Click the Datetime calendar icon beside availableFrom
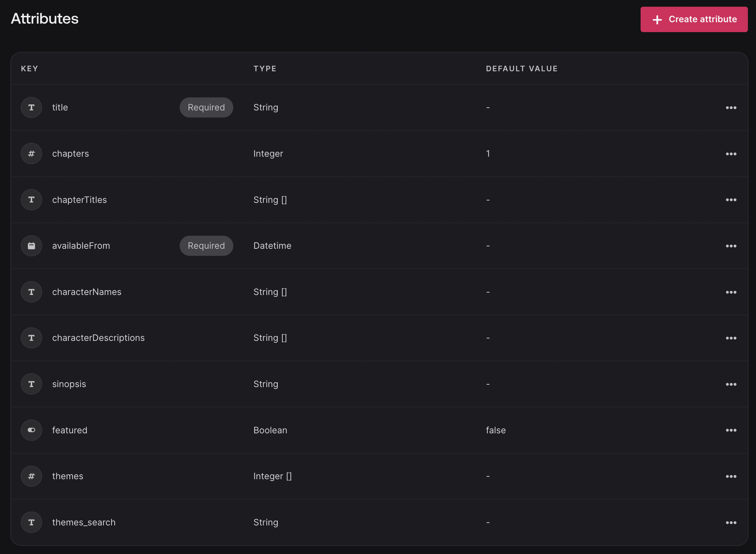The width and height of the screenshot is (756, 554). coord(31,246)
